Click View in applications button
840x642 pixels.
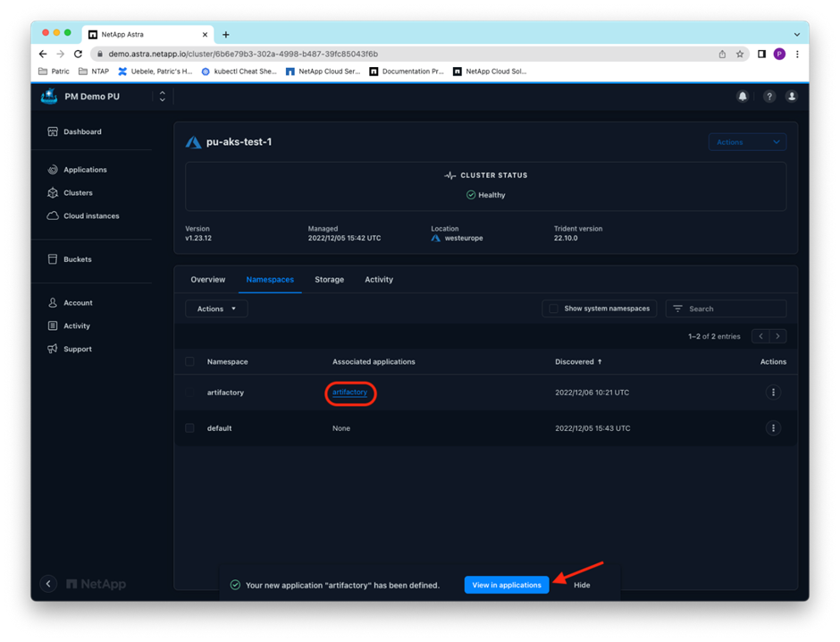pyautogui.click(x=507, y=585)
